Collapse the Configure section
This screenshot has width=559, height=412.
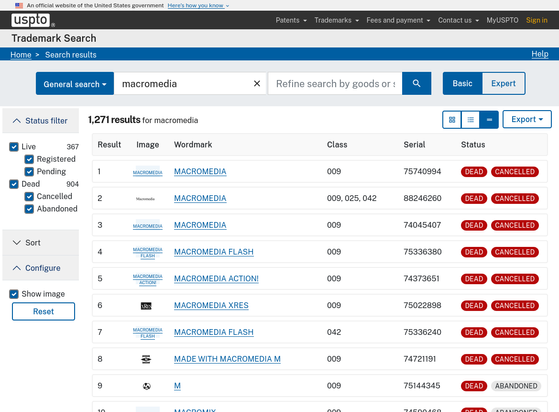coord(41,268)
